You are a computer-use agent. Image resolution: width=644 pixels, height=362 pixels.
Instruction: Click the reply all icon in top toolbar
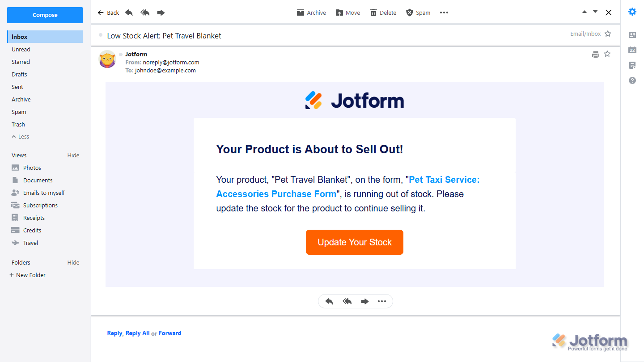click(145, 13)
